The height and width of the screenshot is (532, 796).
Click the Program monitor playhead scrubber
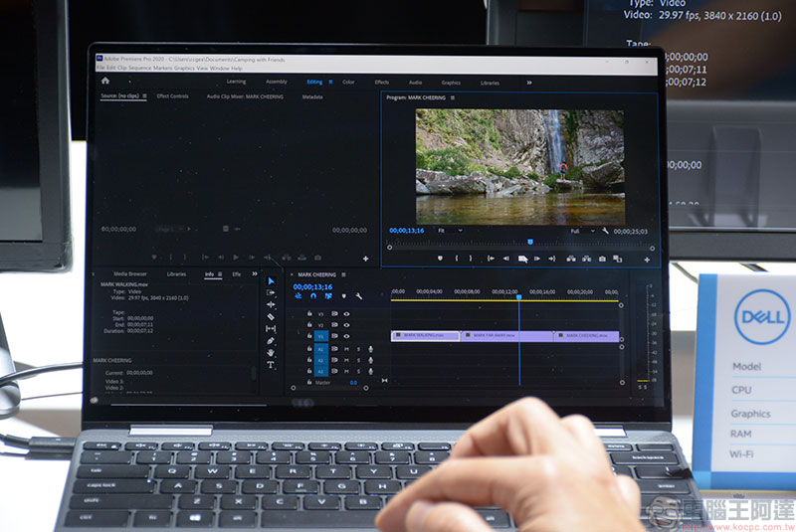click(530, 243)
